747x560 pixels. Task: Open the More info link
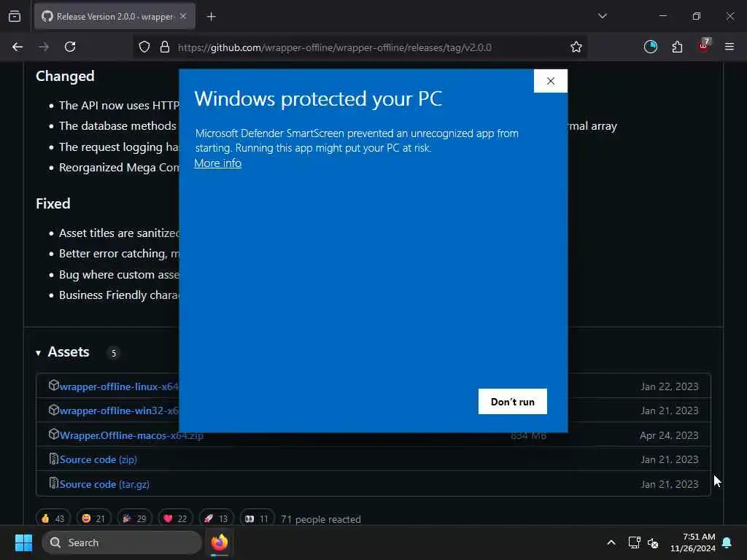click(217, 163)
